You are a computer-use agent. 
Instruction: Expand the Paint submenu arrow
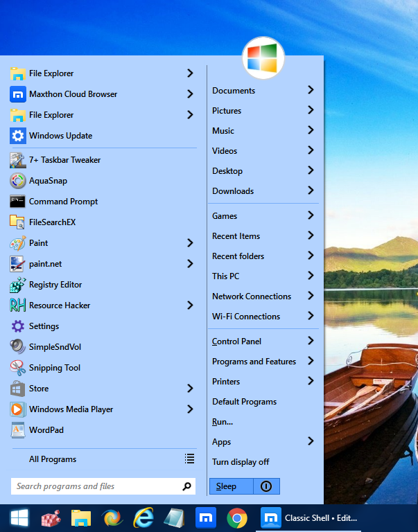pyautogui.click(x=190, y=243)
